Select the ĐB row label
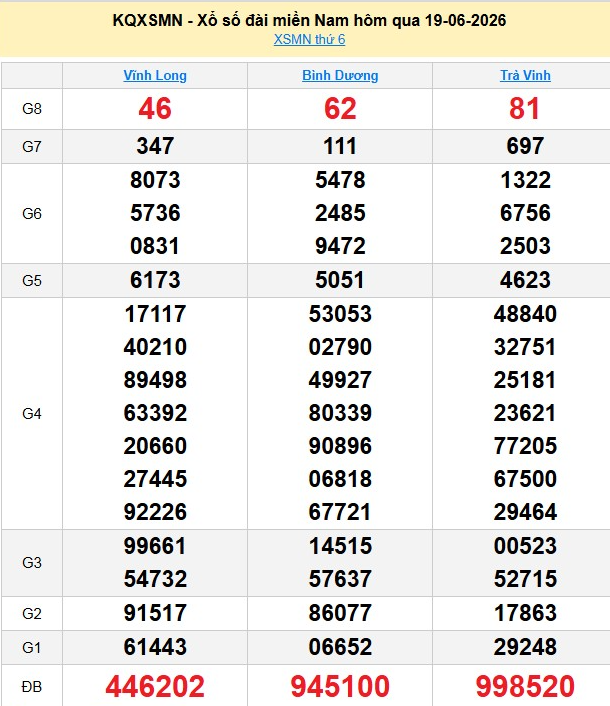 32,687
